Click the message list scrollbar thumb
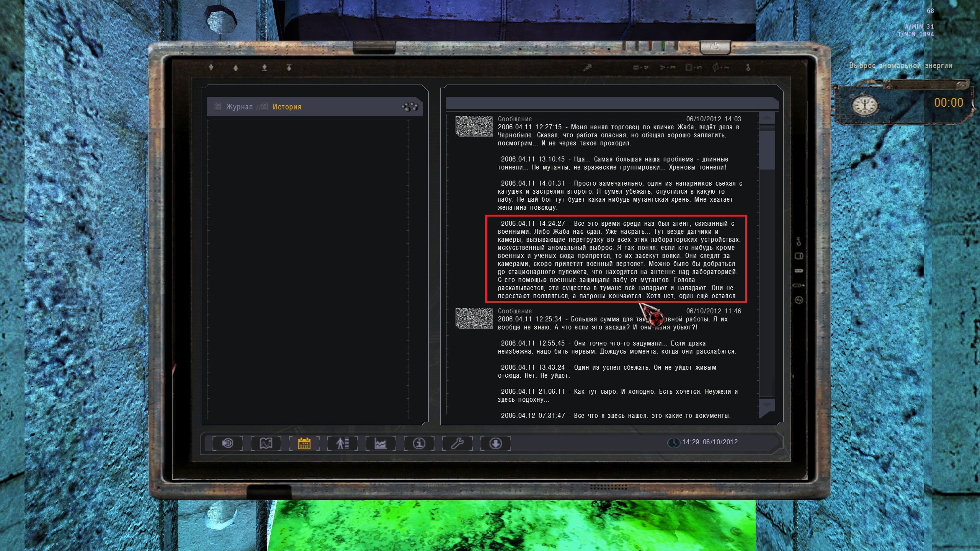This screenshot has width=980, height=551. [x=767, y=150]
